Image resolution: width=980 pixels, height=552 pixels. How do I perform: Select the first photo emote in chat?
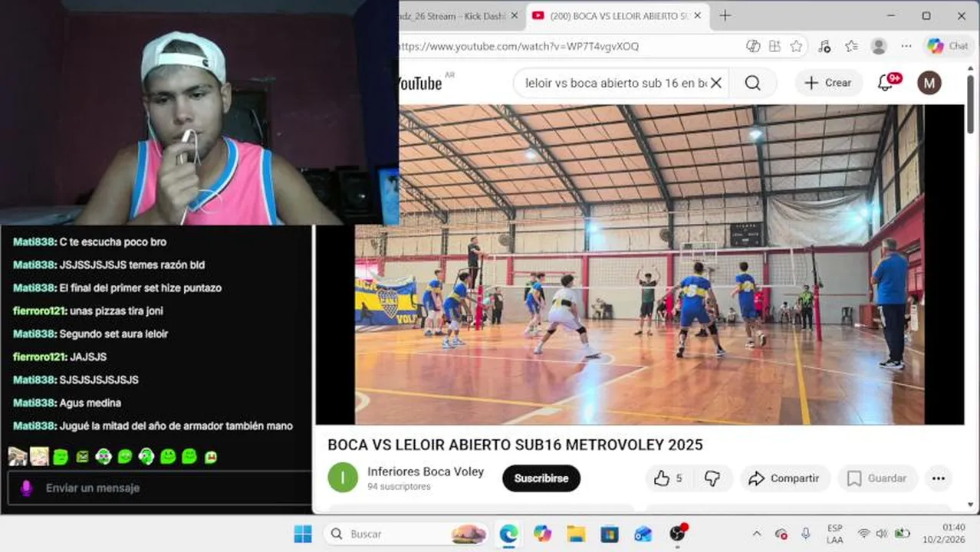(18, 457)
